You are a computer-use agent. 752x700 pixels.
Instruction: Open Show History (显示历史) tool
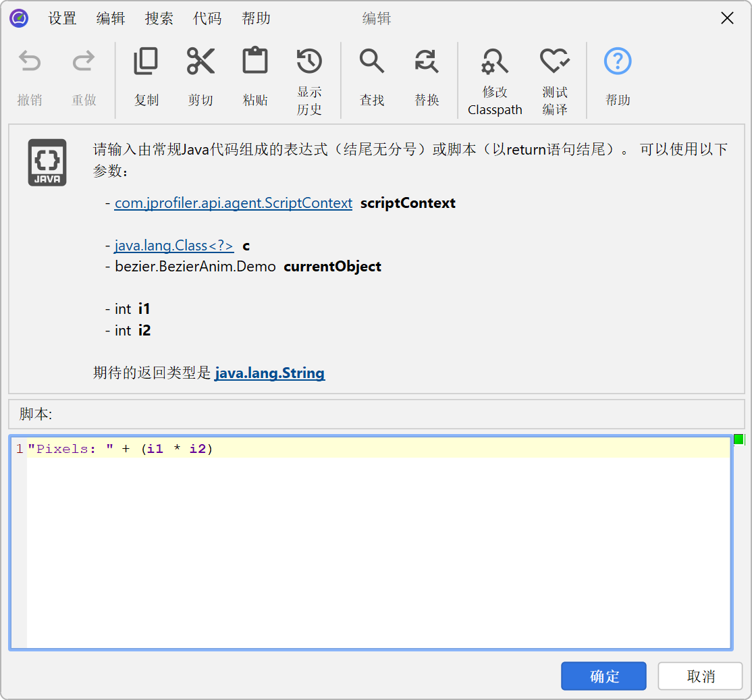[x=309, y=63]
